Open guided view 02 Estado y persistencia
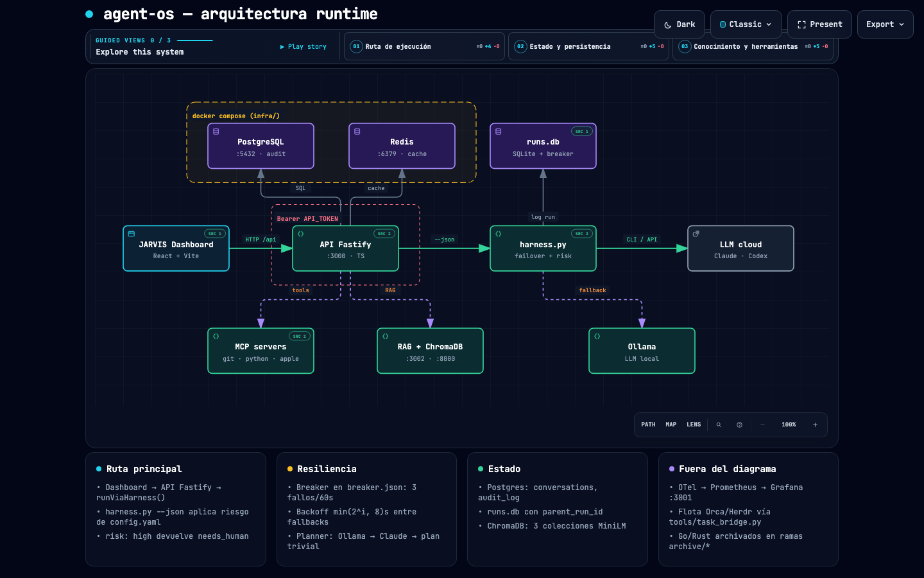Viewport: 924px width, 578px height. [x=588, y=46]
